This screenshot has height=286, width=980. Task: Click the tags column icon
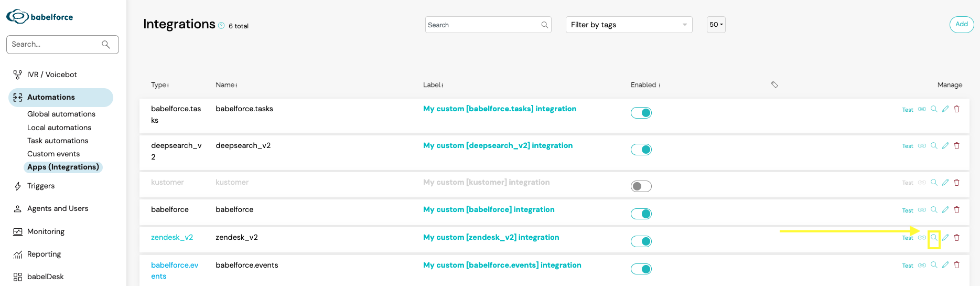click(x=774, y=84)
